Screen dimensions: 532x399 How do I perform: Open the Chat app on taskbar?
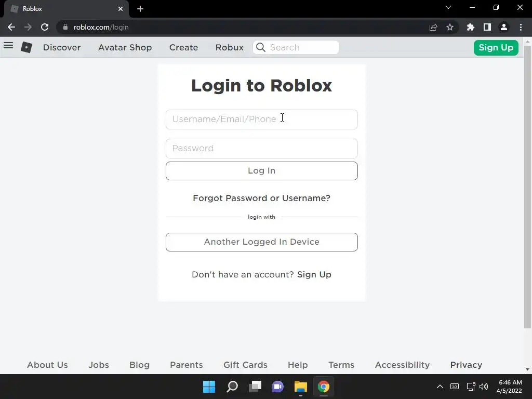click(277, 387)
